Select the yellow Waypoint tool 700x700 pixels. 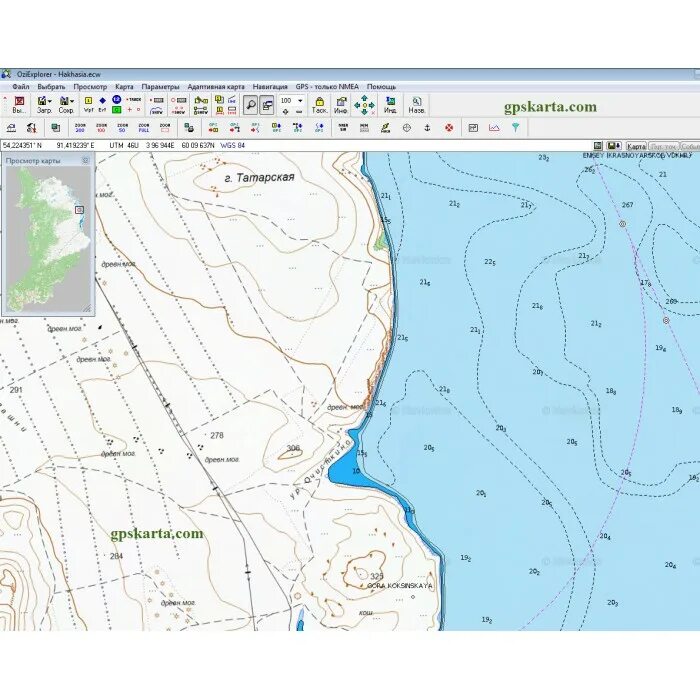pyautogui.click(x=89, y=100)
